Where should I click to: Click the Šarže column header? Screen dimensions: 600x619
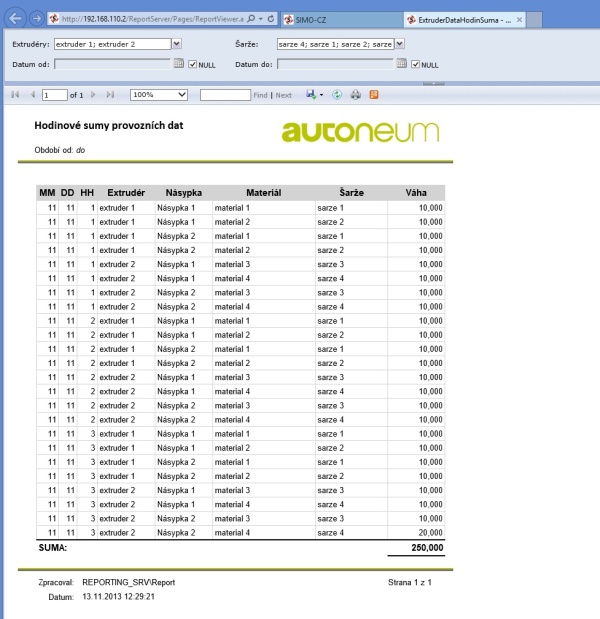[x=351, y=193]
